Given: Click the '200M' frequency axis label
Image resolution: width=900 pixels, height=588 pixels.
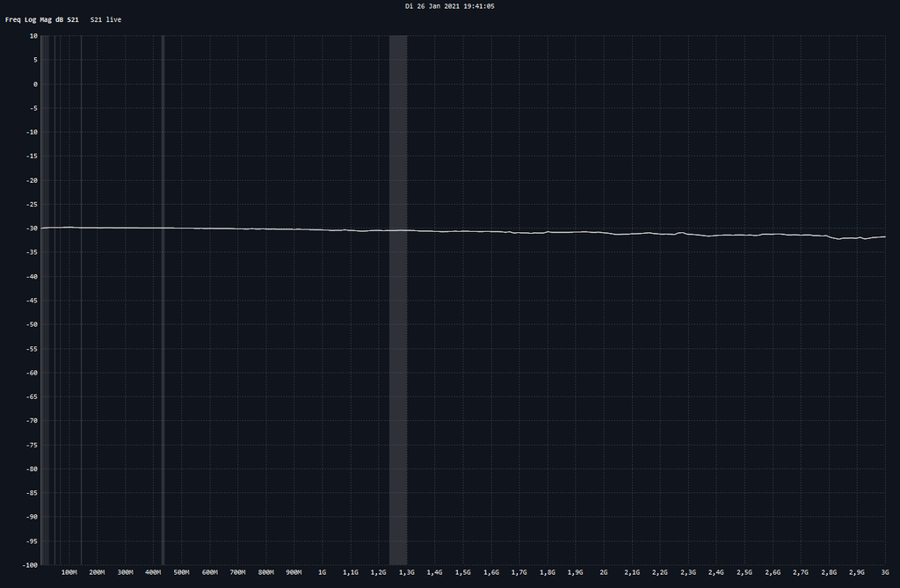Looking at the screenshot, I should (97, 572).
